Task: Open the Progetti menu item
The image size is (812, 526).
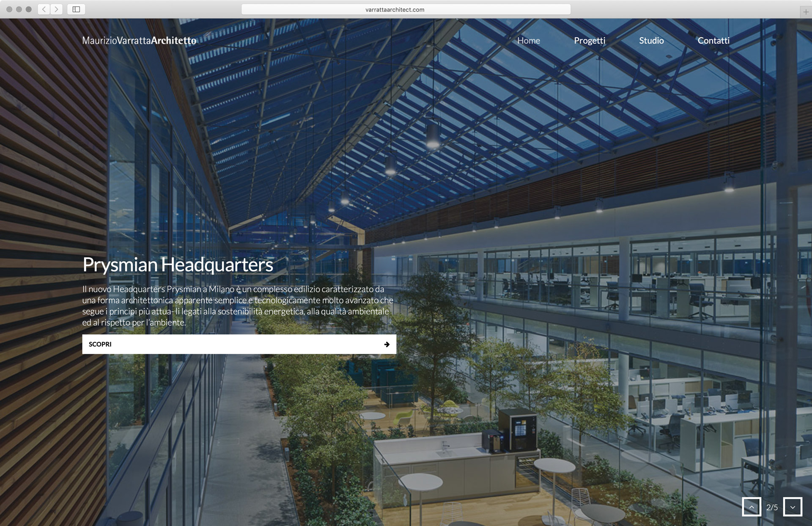Action: 590,41
